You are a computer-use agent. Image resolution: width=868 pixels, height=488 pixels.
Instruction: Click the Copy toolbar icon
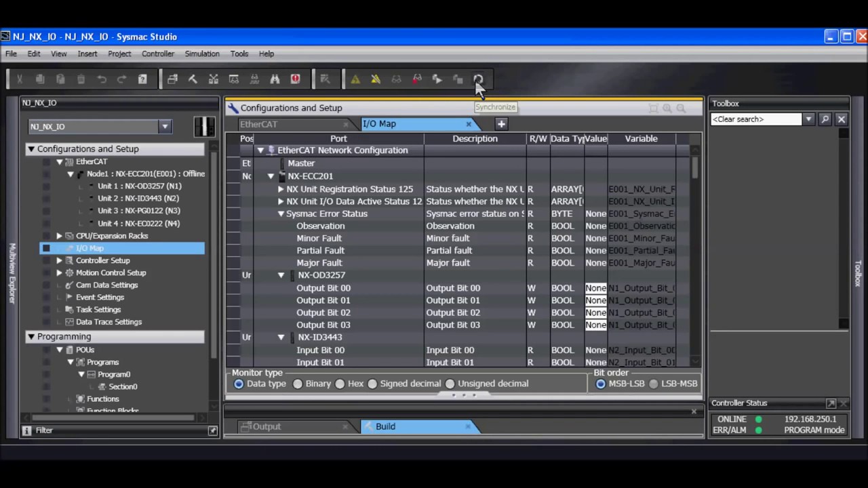point(40,79)
